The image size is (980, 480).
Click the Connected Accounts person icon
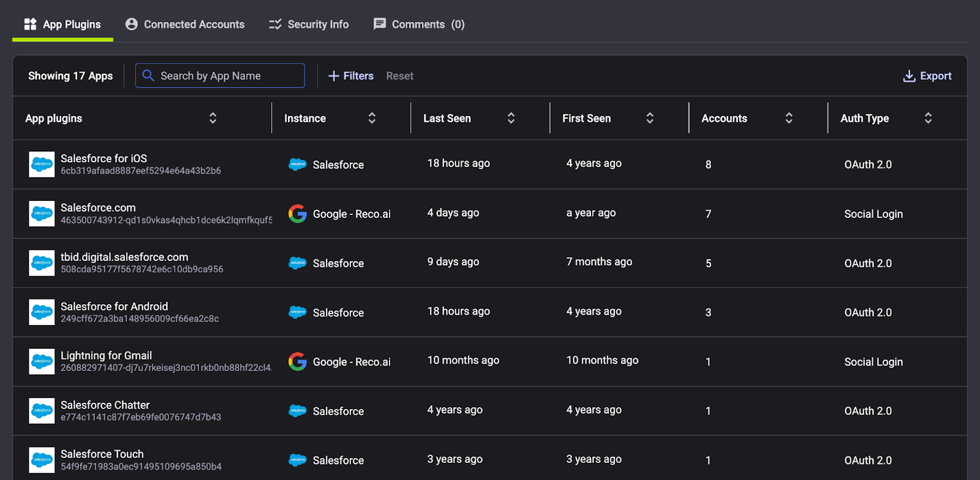(132, 24)
